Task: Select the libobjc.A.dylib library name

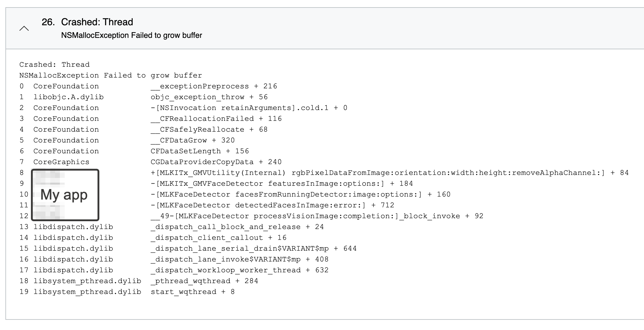Action: 69,97
